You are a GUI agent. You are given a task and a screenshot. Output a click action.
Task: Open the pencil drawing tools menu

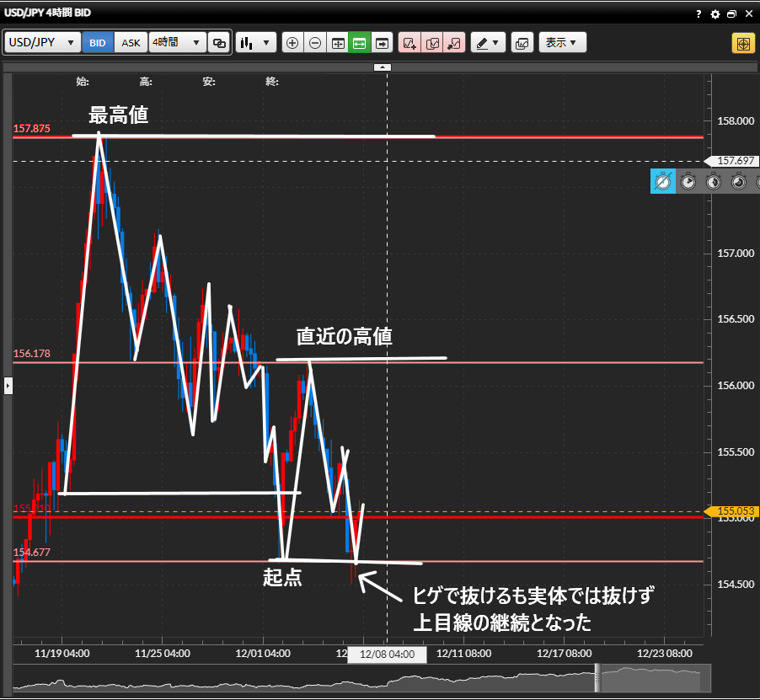487,43
